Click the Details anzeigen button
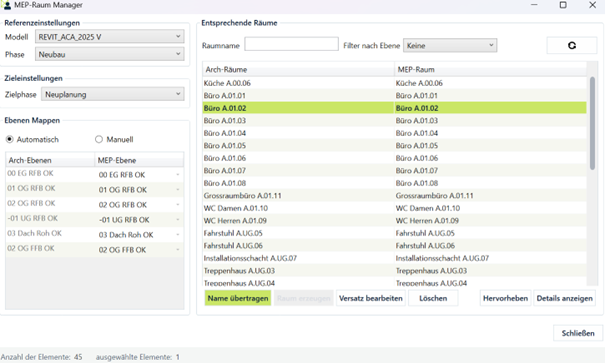This screenshot has height=363, width=605. click(564, 298)
